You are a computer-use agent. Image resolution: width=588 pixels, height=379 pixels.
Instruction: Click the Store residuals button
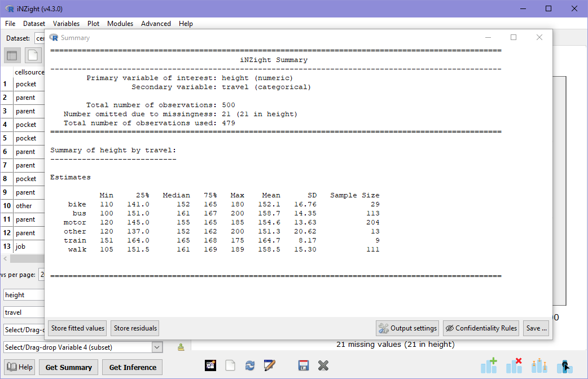click(135, 328)
